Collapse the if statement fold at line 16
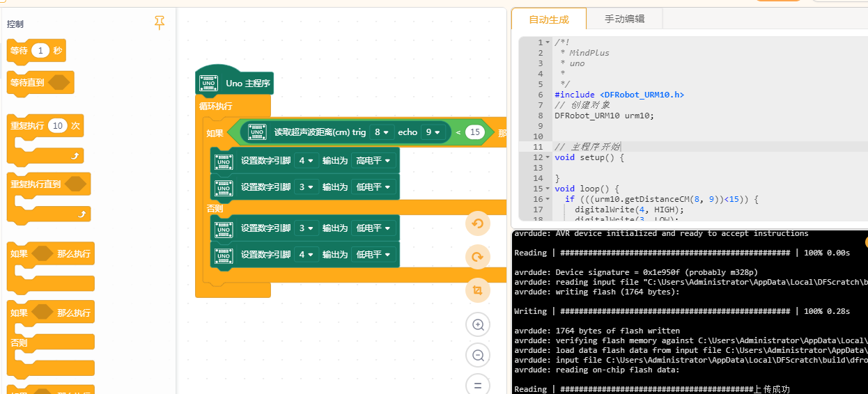Viewport: 868px width, 394px height. pos(548,199)
